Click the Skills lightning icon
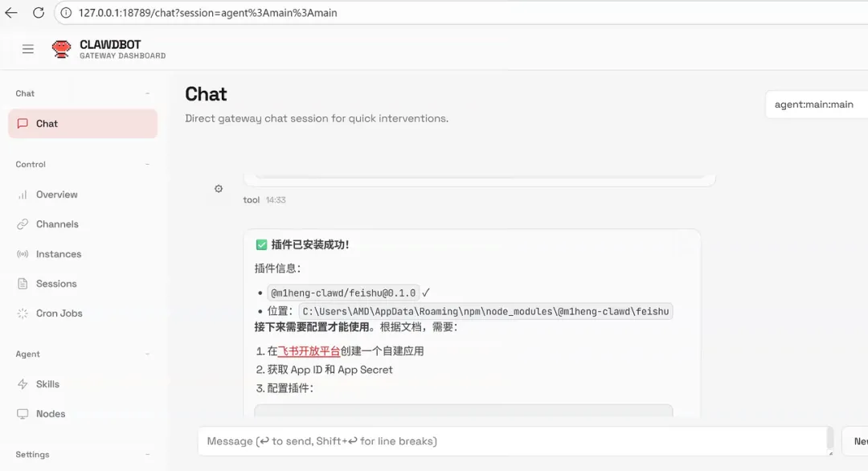 click(x=24, y=384)
